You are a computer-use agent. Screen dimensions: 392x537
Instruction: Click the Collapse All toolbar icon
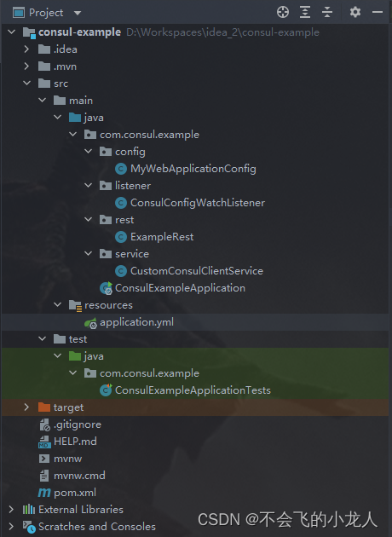[x=327, y=12]
